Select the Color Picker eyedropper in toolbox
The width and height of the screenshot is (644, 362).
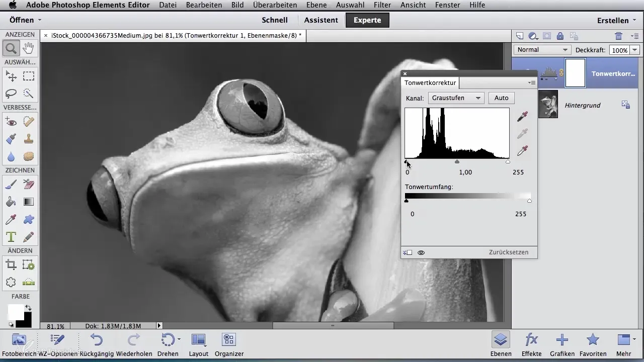[11, 219]
